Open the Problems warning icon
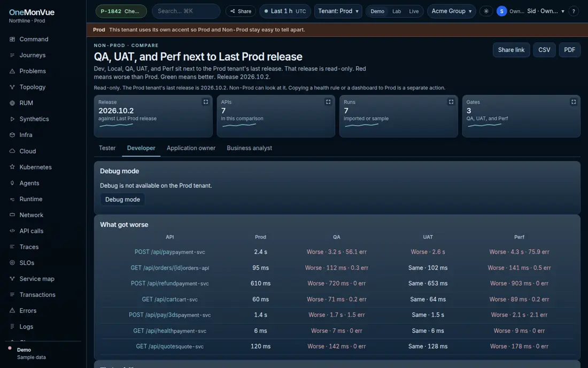This screenshot has height=368, width=588. pyautogui.click(x=12, y=71)
